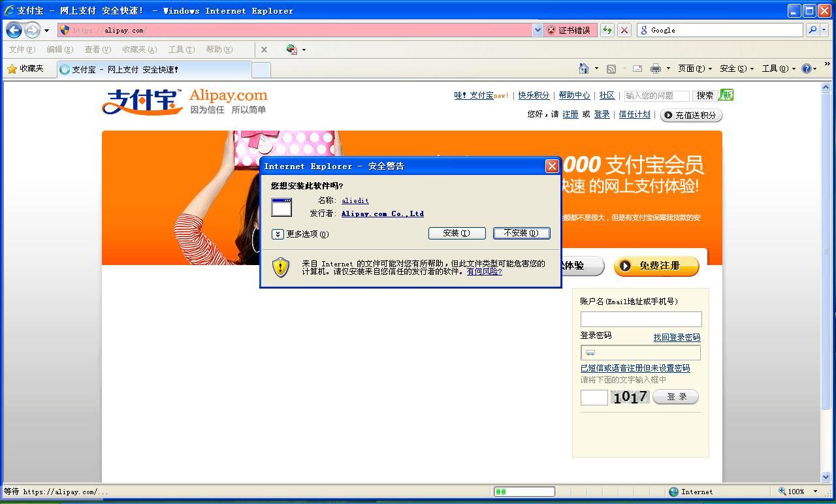Screen dimensions: 836x504
Task: Open the 工具(O) command bar dropdown
Action: pyautogui.click(x=779, y=69)
